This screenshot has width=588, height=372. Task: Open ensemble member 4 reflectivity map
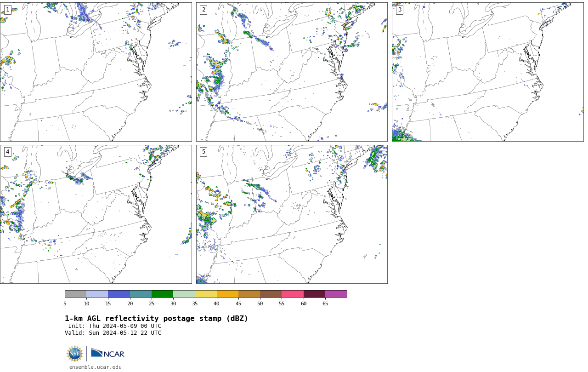coord(96,214)
